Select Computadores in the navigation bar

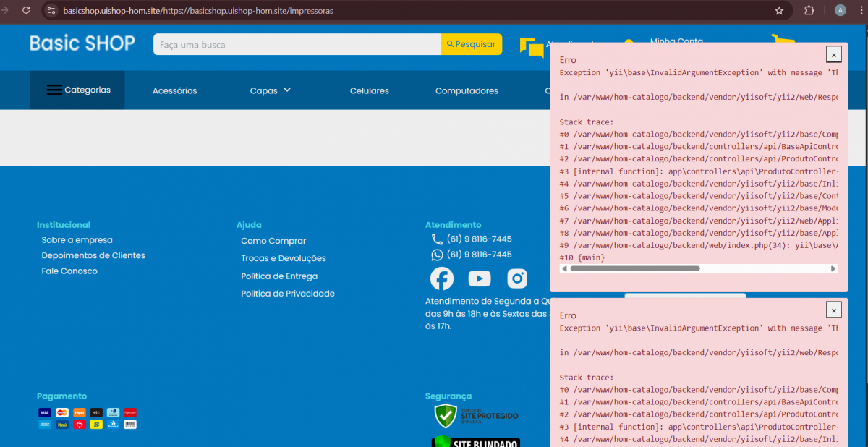(467, 91)
